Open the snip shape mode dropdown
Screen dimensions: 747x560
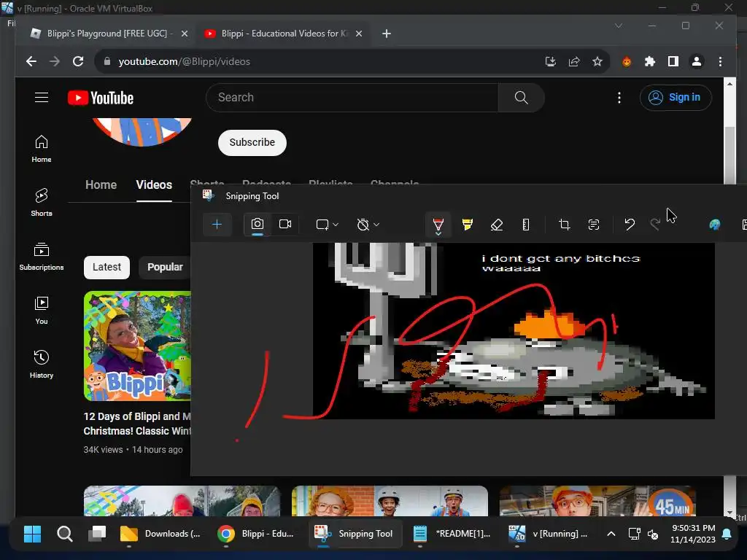(328, 225)
